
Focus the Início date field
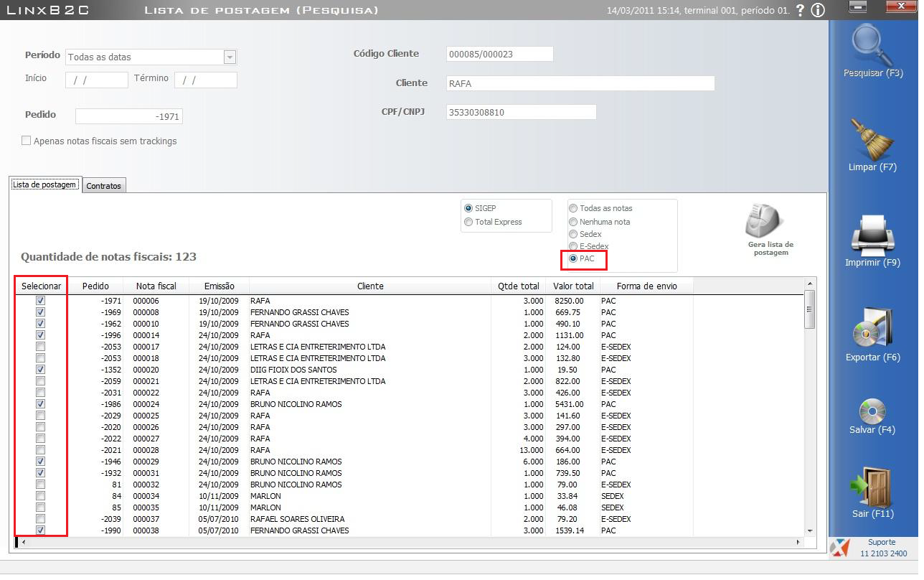(97, 80)
